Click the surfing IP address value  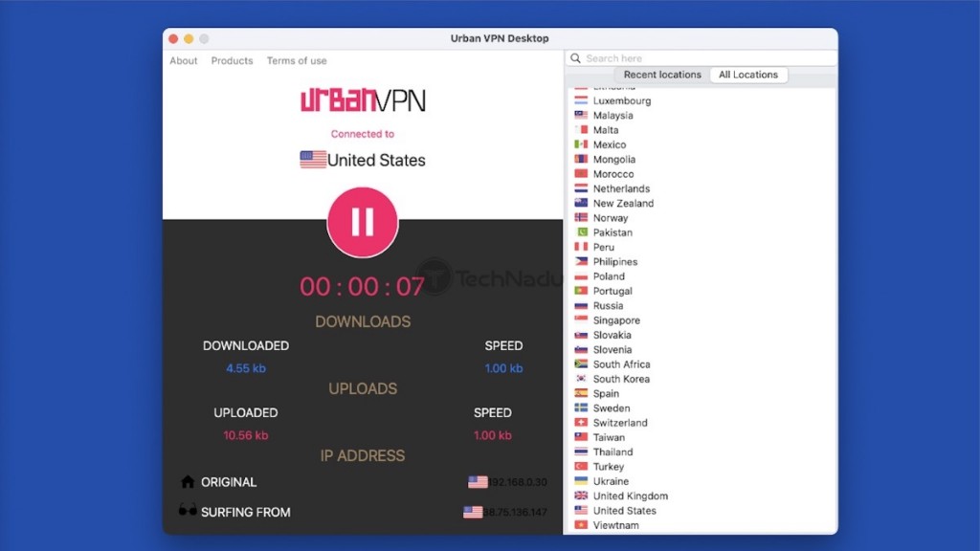[515, 513]
